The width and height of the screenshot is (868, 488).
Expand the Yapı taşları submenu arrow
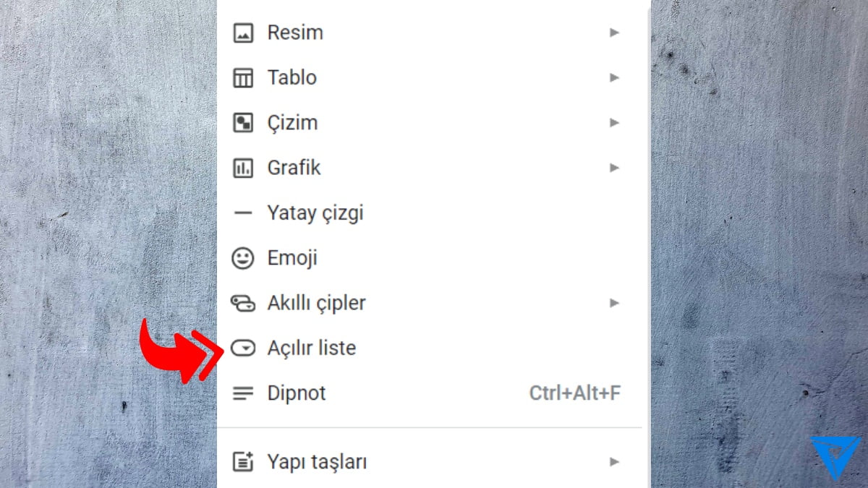(614, 461)
